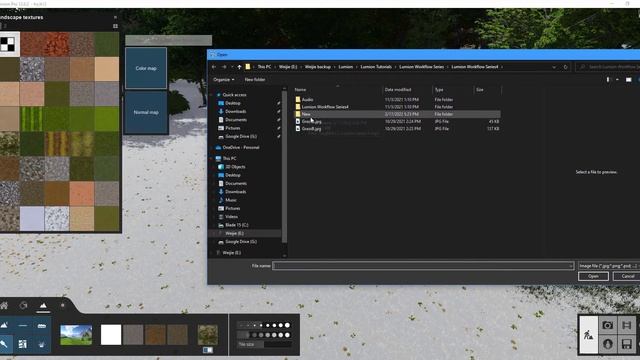This screenshot has height=360, width=640.
Task: Click grid icon below Landscape textures close button
Action: (x=116, y=26)
